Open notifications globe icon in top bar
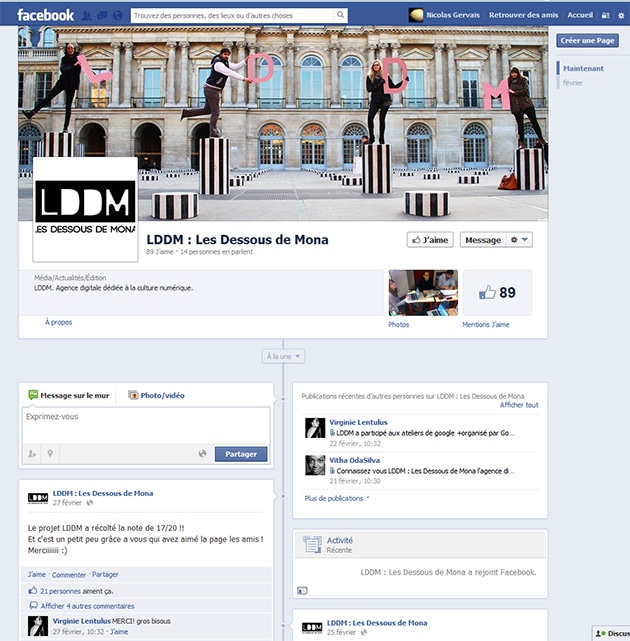Screen dimensions: 630x641 (118, 16)
